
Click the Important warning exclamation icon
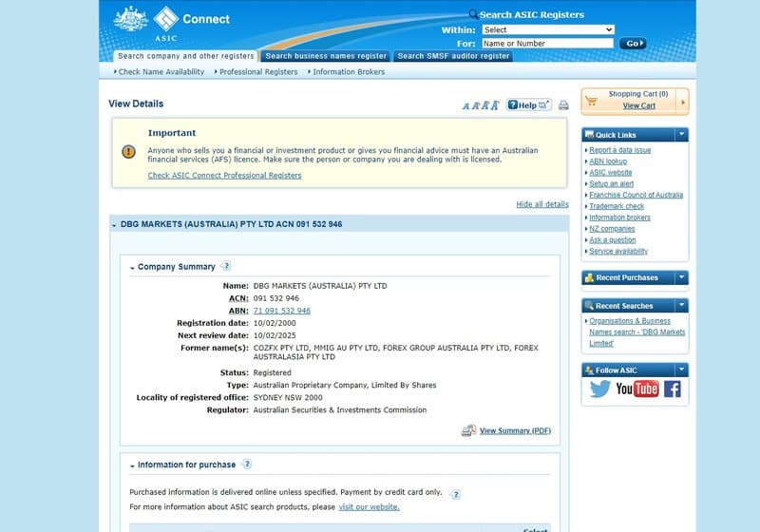point(128,152)
